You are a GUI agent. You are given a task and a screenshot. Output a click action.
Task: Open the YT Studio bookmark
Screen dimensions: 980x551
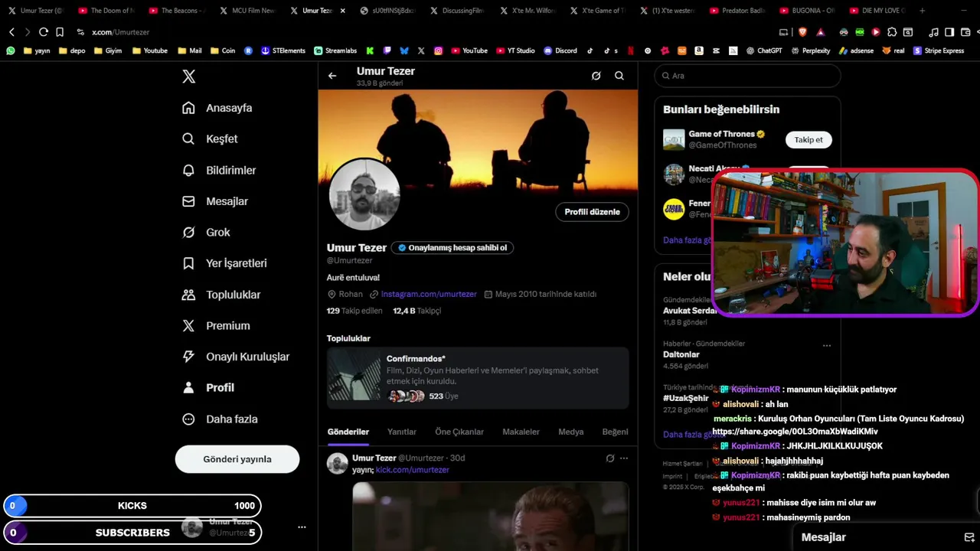(515, 51)
